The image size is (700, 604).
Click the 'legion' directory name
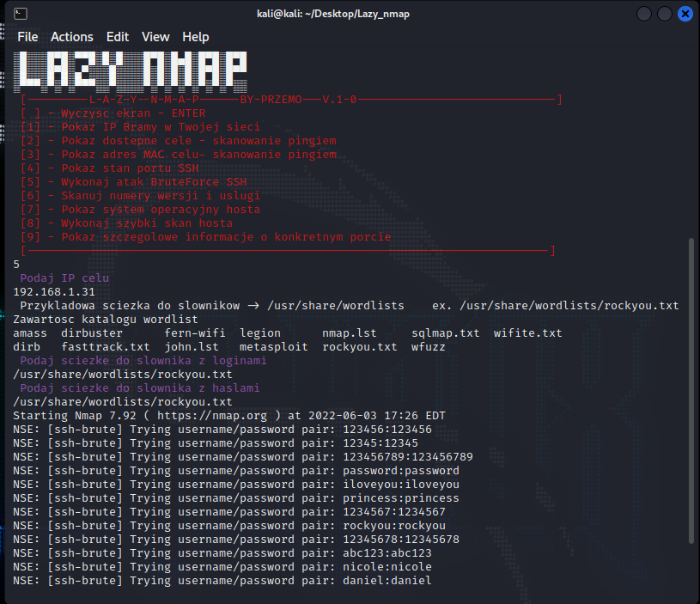[x=260, y=333]
